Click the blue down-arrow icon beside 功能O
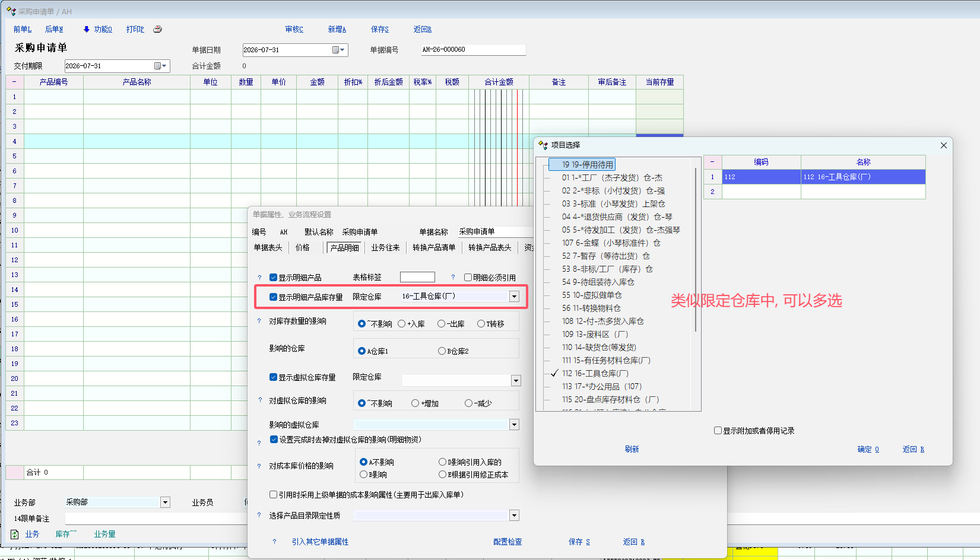Image resolution: width=980 pixels, height=560 pixels. pos(87,29)
